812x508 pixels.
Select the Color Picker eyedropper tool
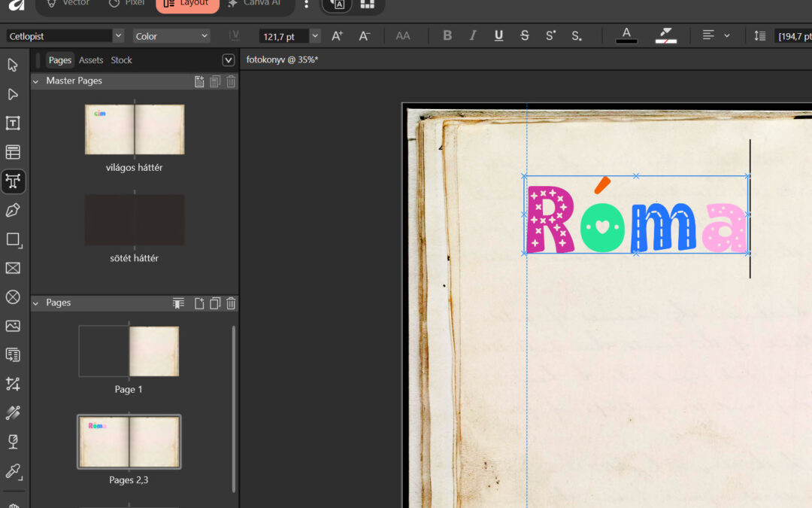(x=13, y=471)
